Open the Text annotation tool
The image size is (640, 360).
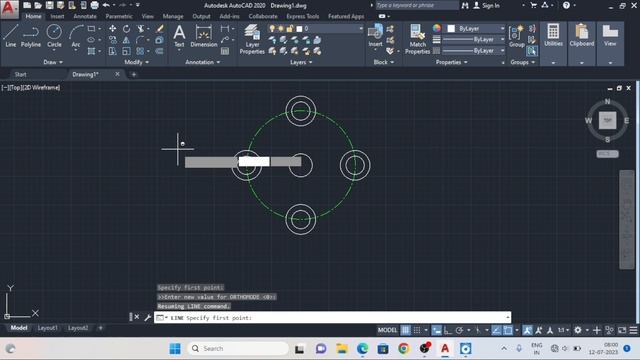(179, 36)
